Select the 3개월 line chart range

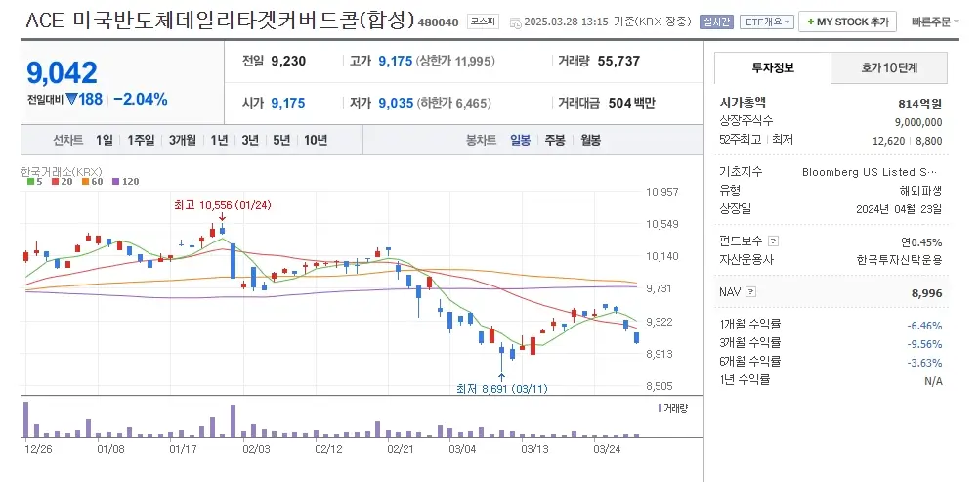coord(182,140)
